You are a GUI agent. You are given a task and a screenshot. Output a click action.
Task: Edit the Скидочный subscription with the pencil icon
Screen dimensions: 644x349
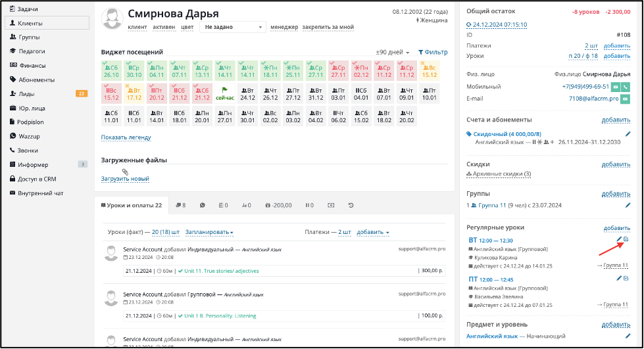click(x=628, y=134)
